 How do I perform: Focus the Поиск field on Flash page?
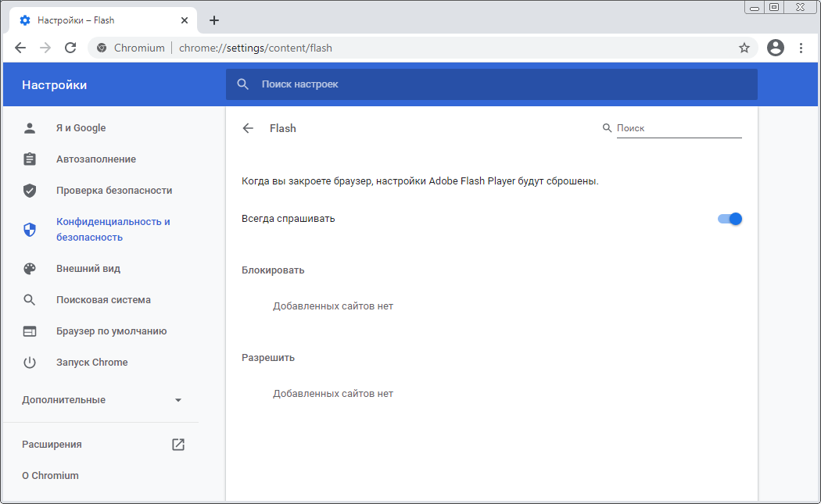[679, 128]
